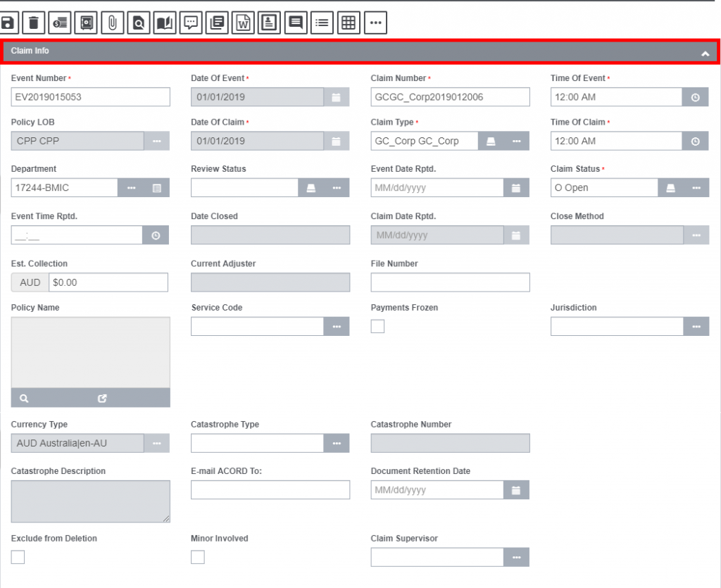Image resolution: width=721 pixels, height=588 pixels.
Task: Toggle the Payments Frozen checkbox
Action: click(x=378, y=326)
